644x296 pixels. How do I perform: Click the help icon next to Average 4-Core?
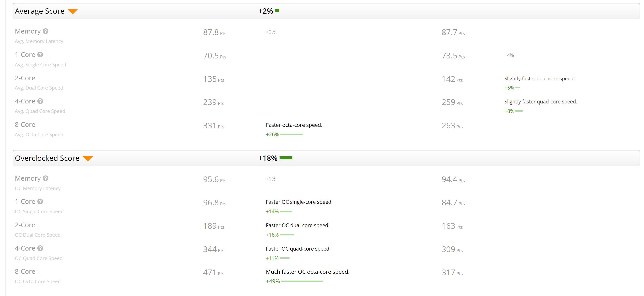(40, 101)
